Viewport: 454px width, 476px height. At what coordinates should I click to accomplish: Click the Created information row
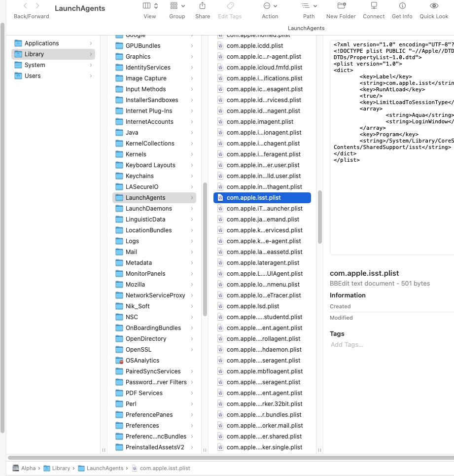392,307
